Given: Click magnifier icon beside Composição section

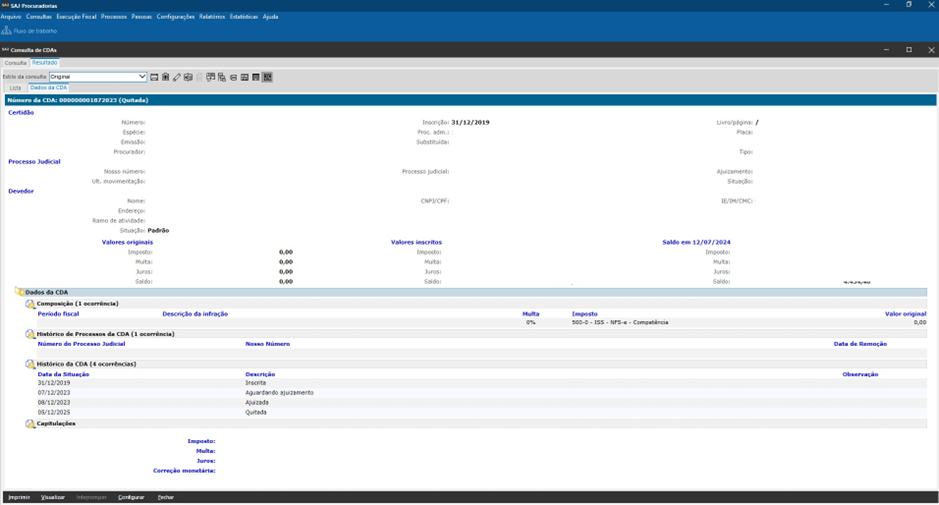Looking at the screenshot, I should point(30,303).
